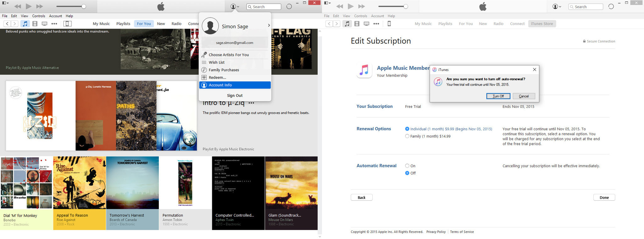The image size is (644, 239).
Task: Click device icon in left window toolbar
Action: 67,24
